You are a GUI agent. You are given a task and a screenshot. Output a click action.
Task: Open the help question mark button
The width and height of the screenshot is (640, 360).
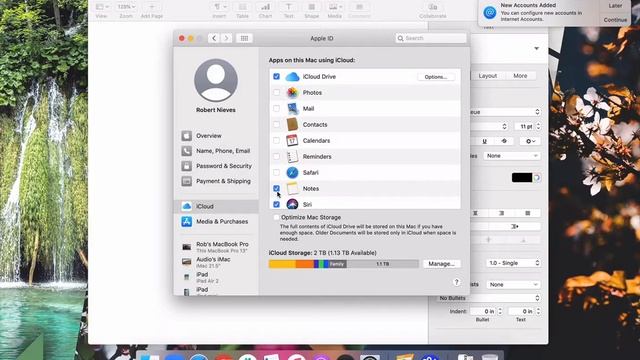point(456,282)
